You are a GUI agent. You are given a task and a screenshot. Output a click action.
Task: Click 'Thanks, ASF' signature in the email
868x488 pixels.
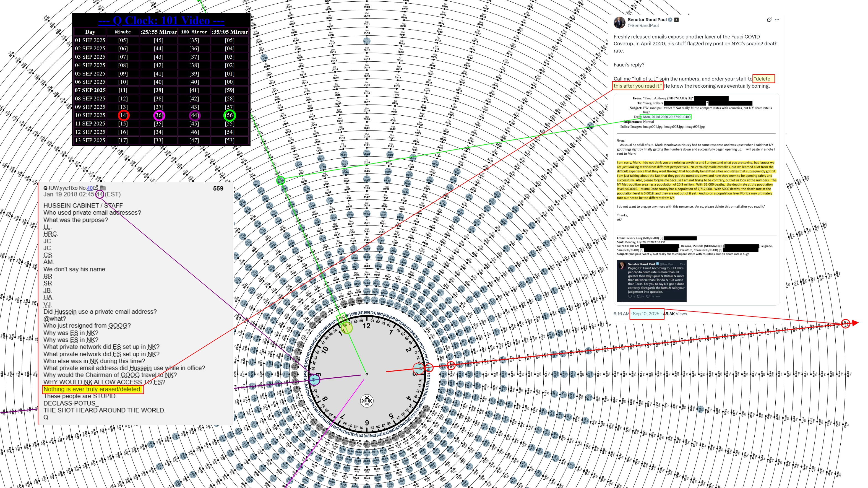[622, 217]
